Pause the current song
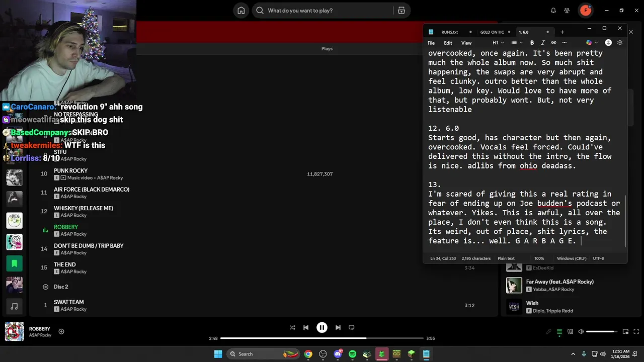 click(x=322, y=327)
